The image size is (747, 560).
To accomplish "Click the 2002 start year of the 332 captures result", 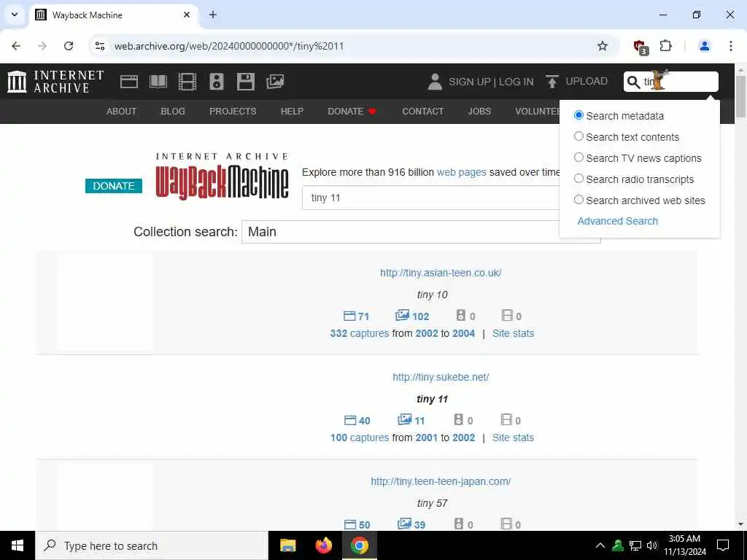I will click(x=426, y=333).
